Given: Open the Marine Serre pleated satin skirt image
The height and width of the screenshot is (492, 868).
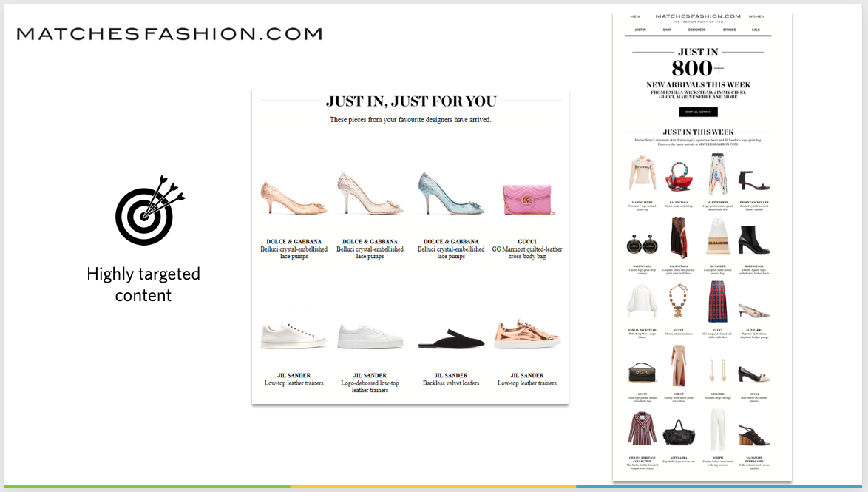Looking at the screenshot, I should click(717, 175).
